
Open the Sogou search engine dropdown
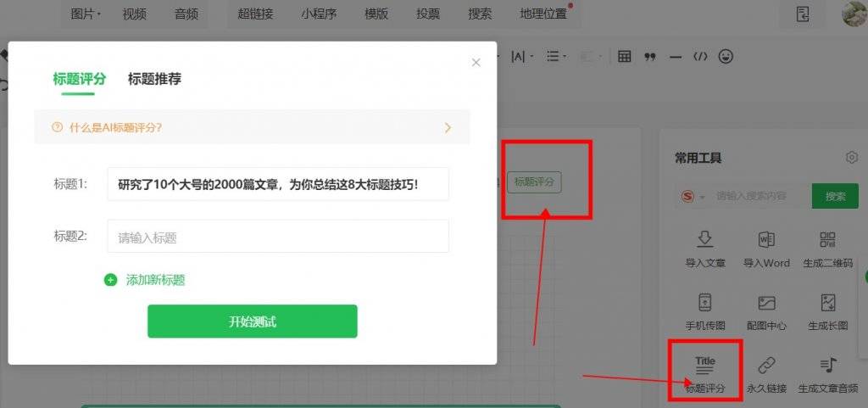click(693, 197)
